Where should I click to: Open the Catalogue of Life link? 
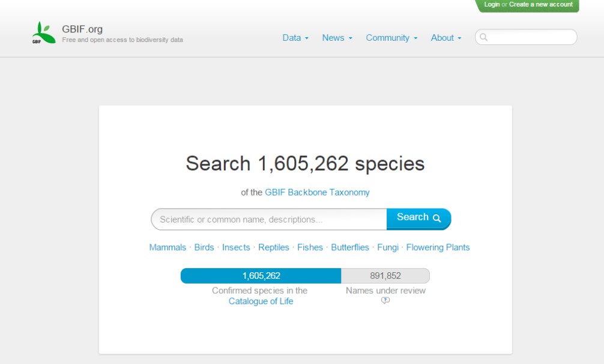click(261, 301)
